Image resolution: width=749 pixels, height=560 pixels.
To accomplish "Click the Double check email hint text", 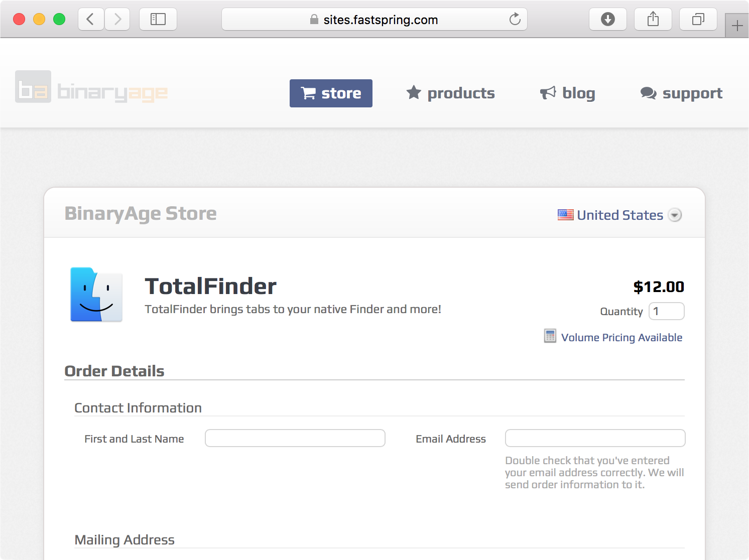I will [594, 472].
